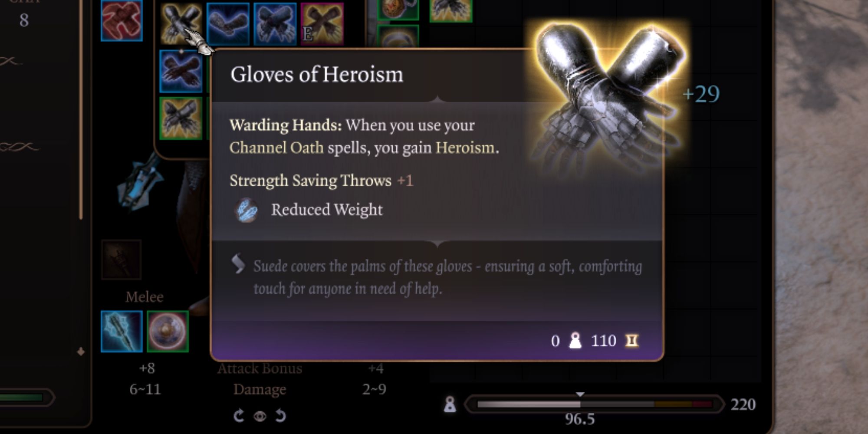Click the Channel Oath highlighted link
Screen dimensions: 868x434
[x=276, y=148]
